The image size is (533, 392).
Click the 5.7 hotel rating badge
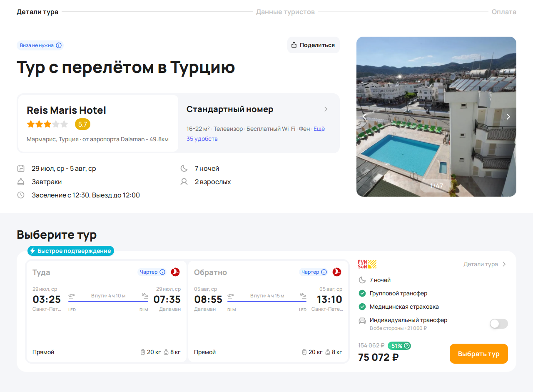(82, 124)
